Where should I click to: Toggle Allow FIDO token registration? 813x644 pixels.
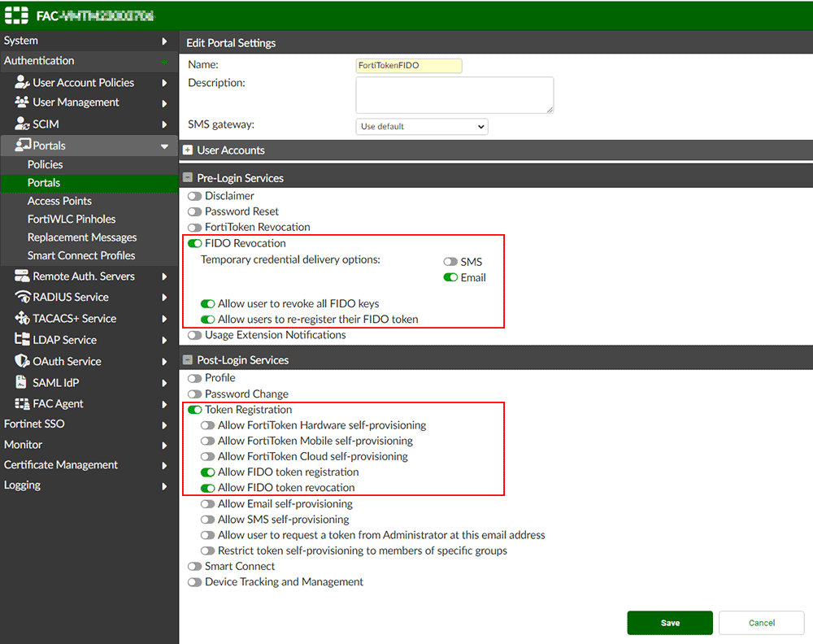click(x=207, y=472)
